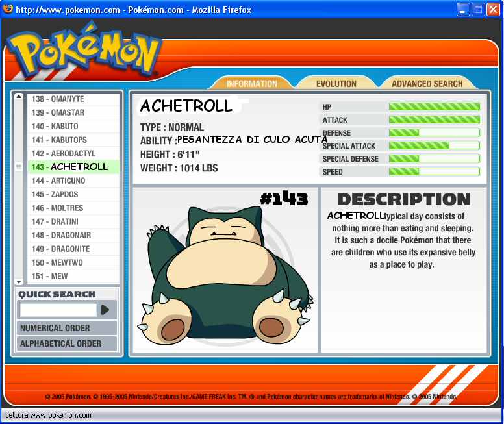Switch to the Information tab

[x=251, y=84]
